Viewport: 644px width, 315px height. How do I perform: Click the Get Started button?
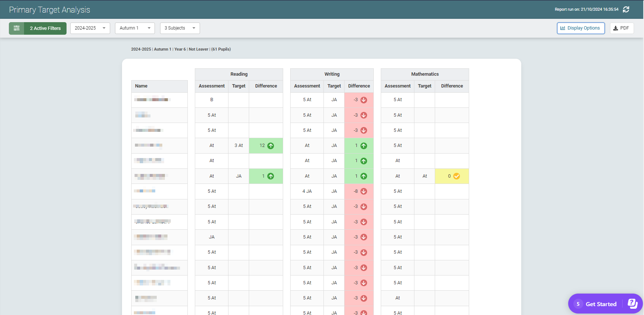pos(601,304)
